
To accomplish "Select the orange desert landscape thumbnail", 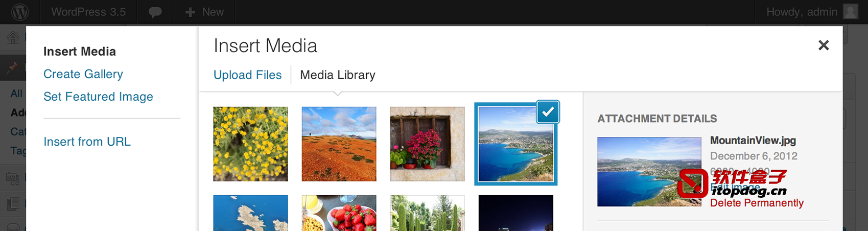I will (339, 144).
